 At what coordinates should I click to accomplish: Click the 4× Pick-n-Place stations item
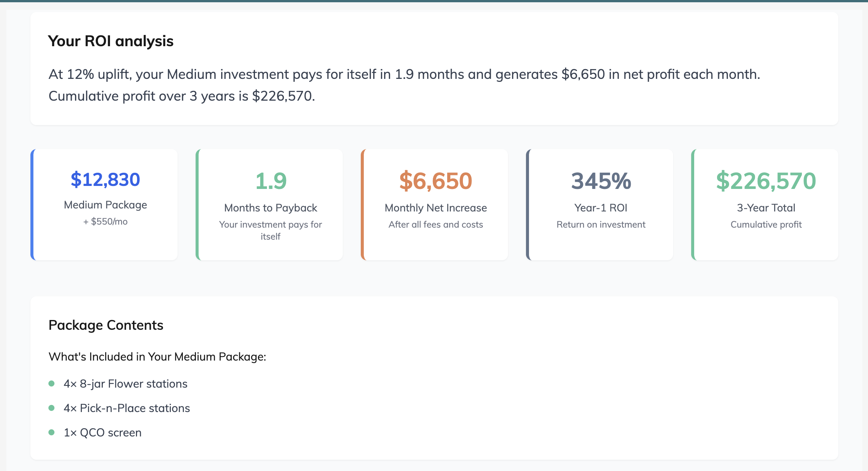tap(127, 408)
